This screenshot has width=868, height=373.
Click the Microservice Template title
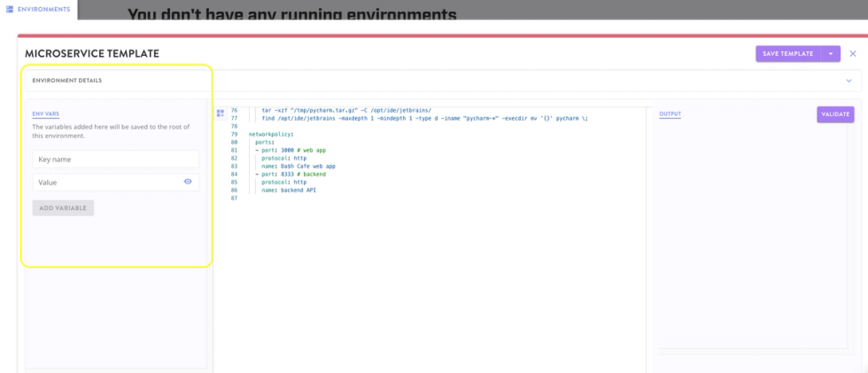coord(92,54)
